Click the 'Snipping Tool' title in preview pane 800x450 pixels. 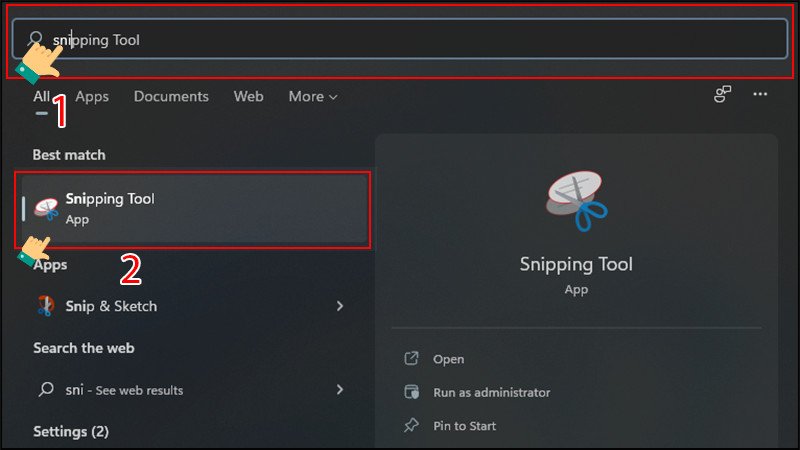(576, 264)
